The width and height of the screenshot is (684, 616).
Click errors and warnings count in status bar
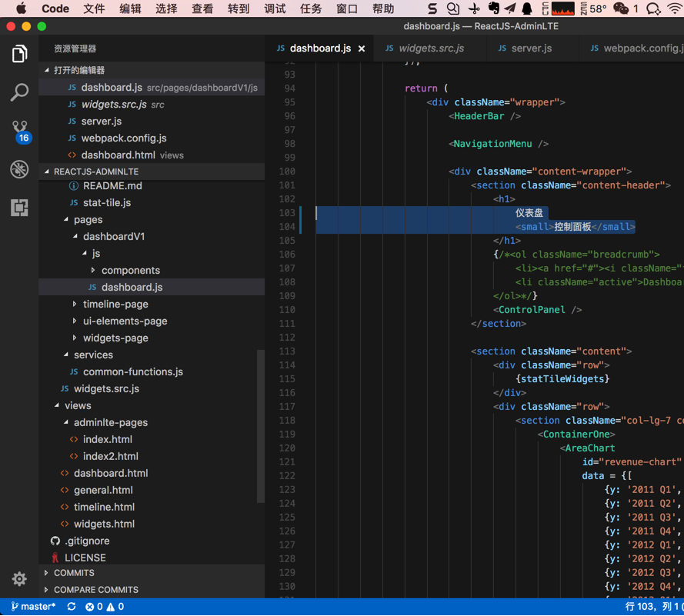(105, 607)
